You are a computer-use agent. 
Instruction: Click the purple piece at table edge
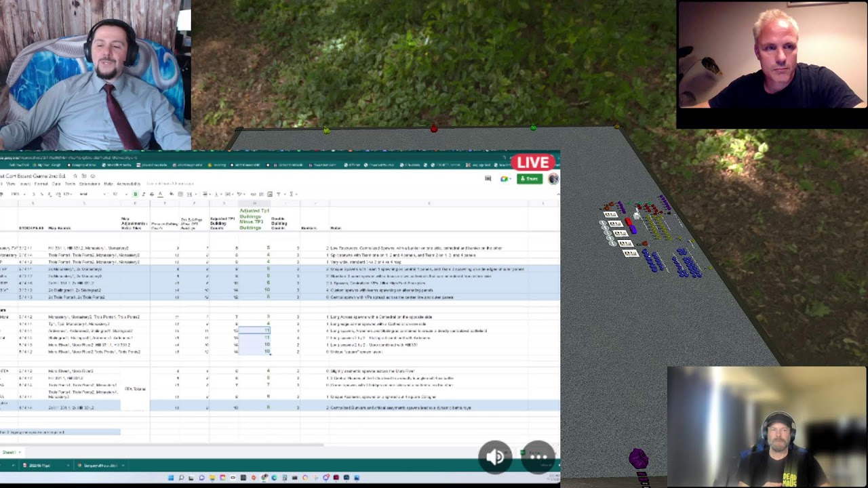click(x=638, y=460)
